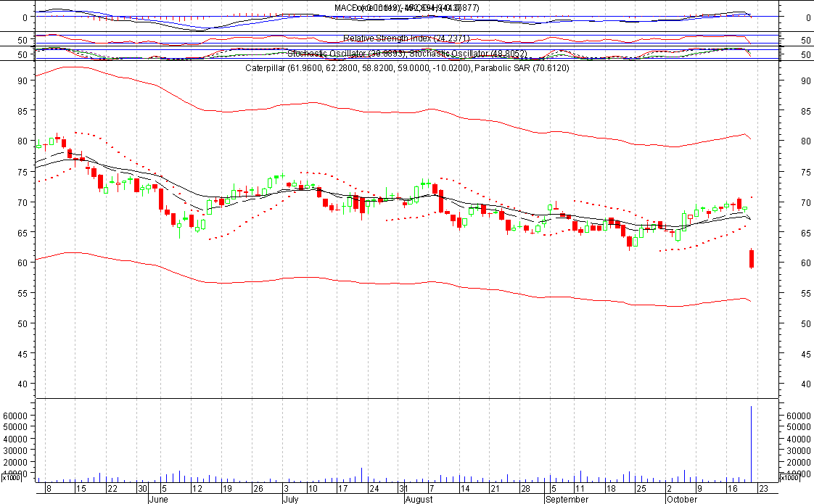Select the overlapping MACD label at top

coord(407,8)
